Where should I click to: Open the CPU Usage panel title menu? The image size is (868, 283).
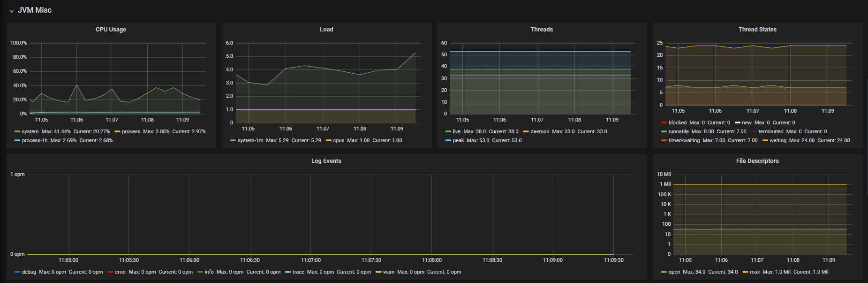(x=111, y=29)
